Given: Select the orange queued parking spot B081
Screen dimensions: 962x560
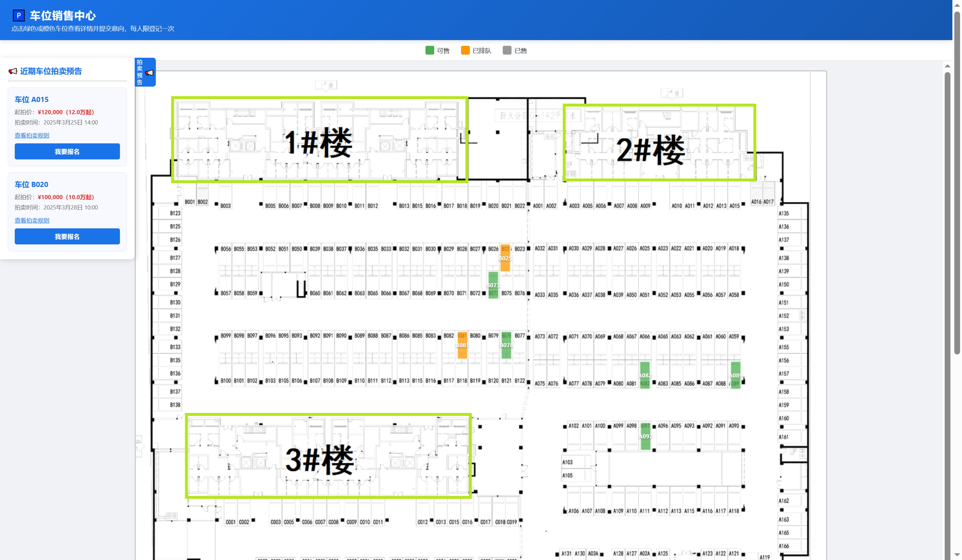Looking at the screenshot, I should coord(462,345).
